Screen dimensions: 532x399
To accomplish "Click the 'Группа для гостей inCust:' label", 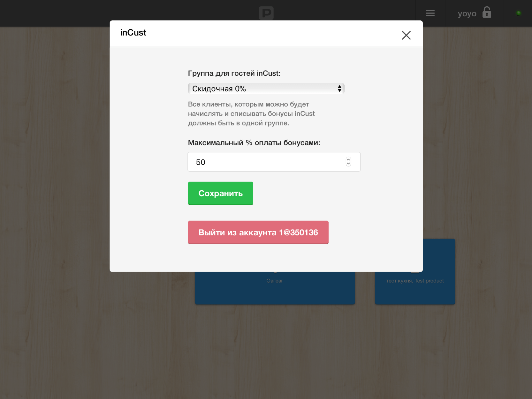I will click(x=234, y=73).
